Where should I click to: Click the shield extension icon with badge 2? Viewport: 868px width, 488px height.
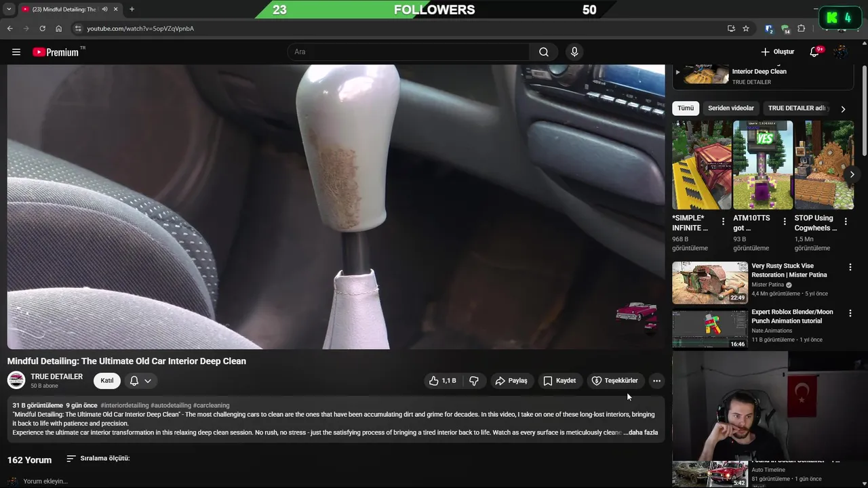coord(769,28)
